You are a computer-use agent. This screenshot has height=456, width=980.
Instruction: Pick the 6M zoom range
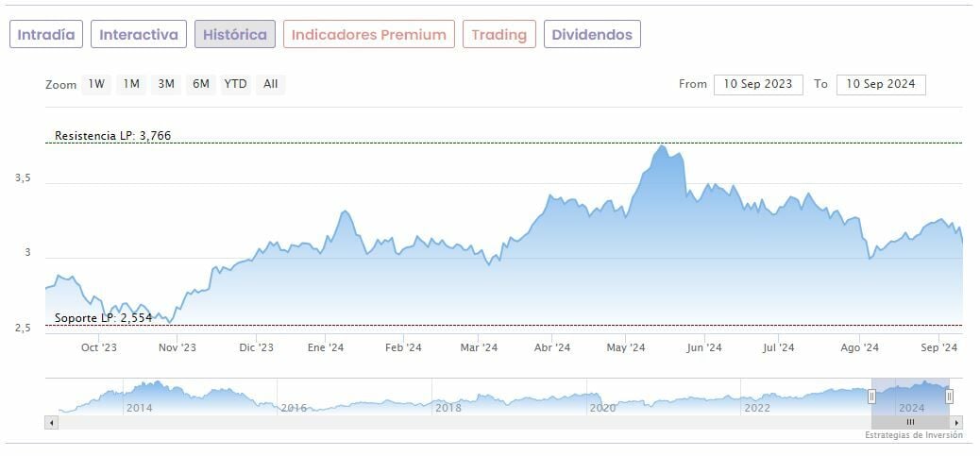click(x=200, y=84)
